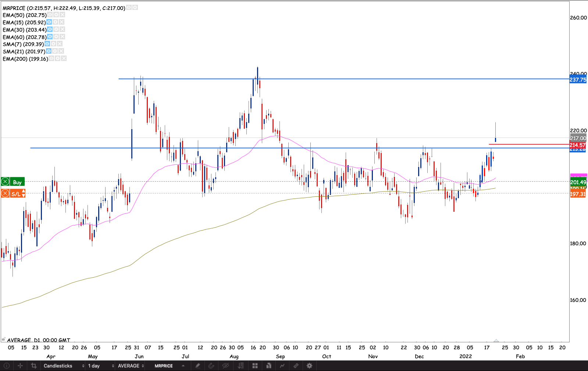Toggle visibility of EMA(30) indicator
This screenshot has width=588, height=371.
click(50, 29)
